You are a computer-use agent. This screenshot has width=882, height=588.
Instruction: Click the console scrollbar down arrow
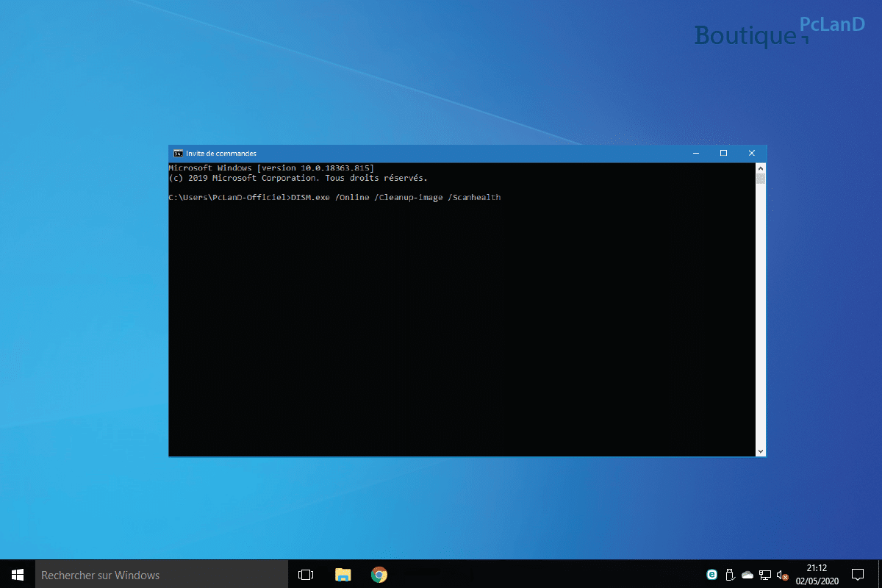[761, 451]
